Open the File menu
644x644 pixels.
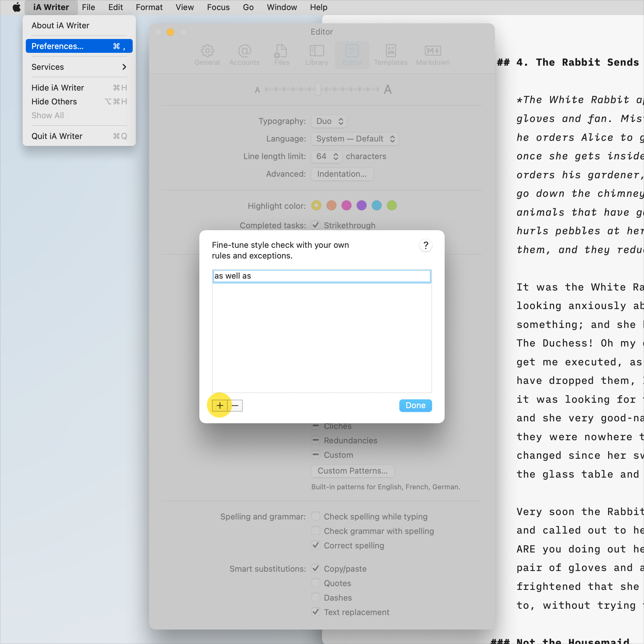click(88, 7)
